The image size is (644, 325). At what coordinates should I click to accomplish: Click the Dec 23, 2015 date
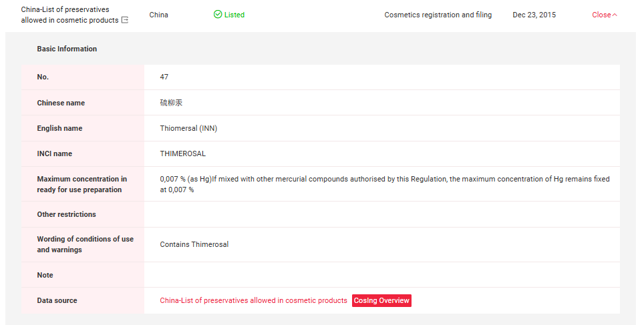click(x=534, y=15)
